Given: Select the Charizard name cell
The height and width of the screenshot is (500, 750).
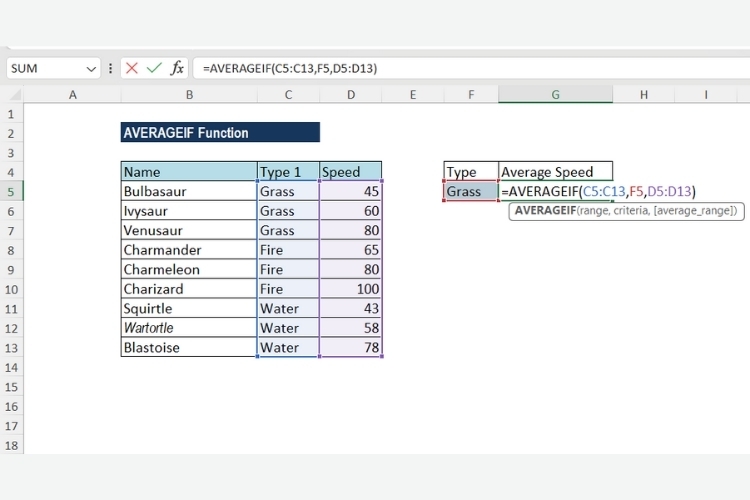Looking at the screenshot, I should [188, 289].
